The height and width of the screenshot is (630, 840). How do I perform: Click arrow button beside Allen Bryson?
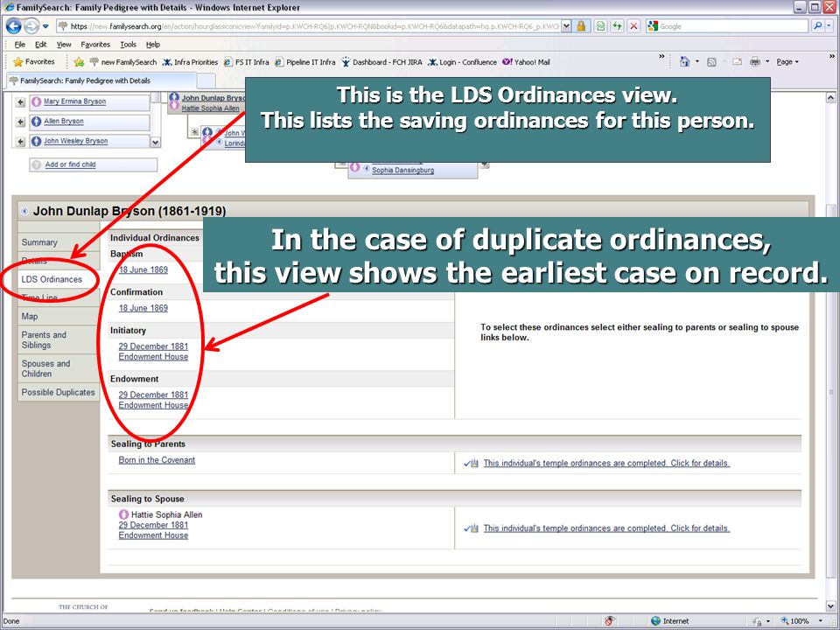[20, 122]
